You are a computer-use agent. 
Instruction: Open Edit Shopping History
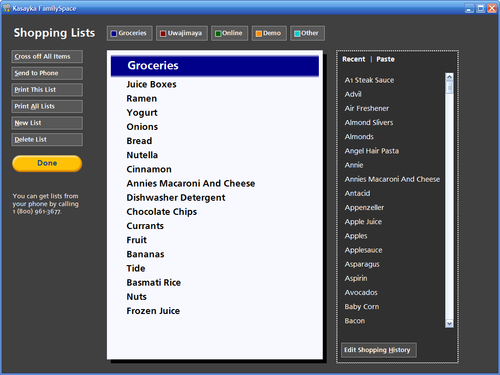(379, 350)
